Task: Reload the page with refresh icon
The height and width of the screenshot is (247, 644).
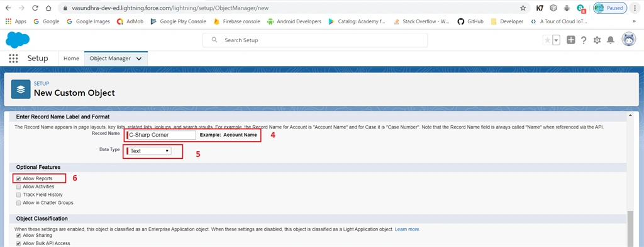Action: click(x=35, y=8)
